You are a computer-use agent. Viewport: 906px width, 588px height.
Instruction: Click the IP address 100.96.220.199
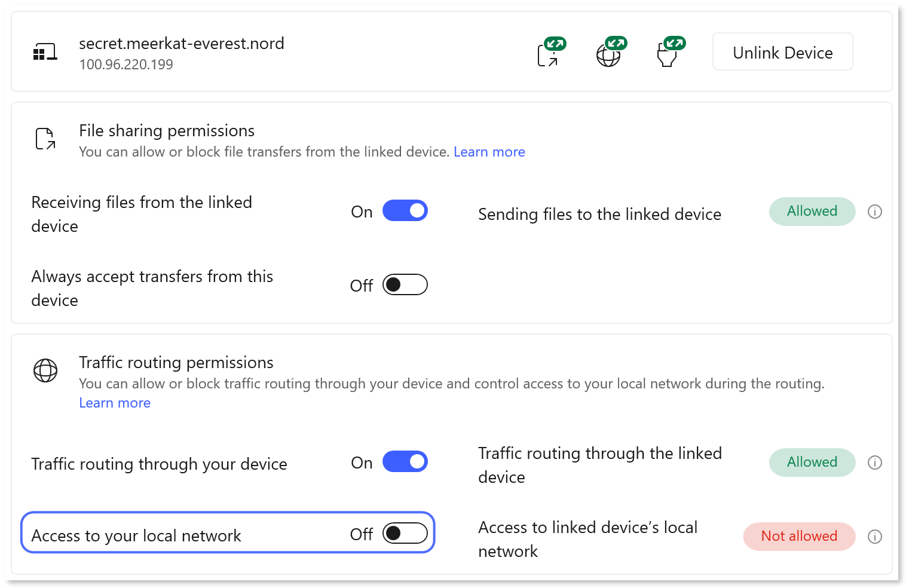(126, 64)
